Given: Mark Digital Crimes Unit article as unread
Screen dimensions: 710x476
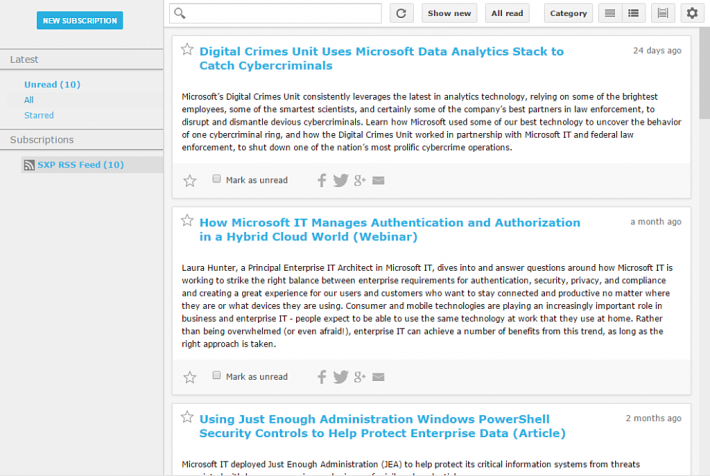Looking at the screenshot, I should (x=216, y=179).
